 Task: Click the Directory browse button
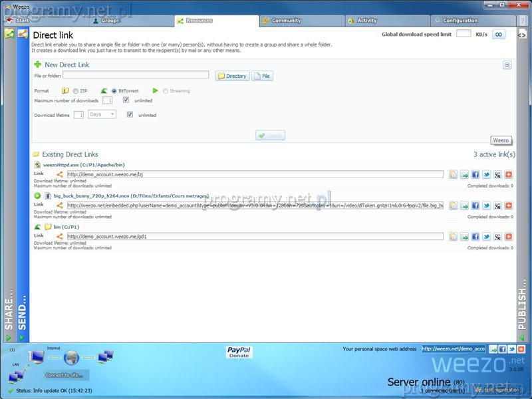tap(232, 76)
